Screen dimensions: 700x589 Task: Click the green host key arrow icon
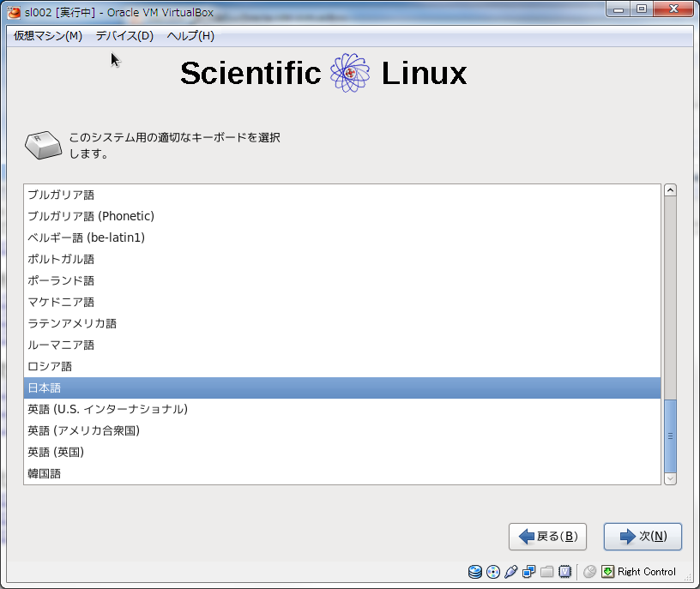[607, 572]
